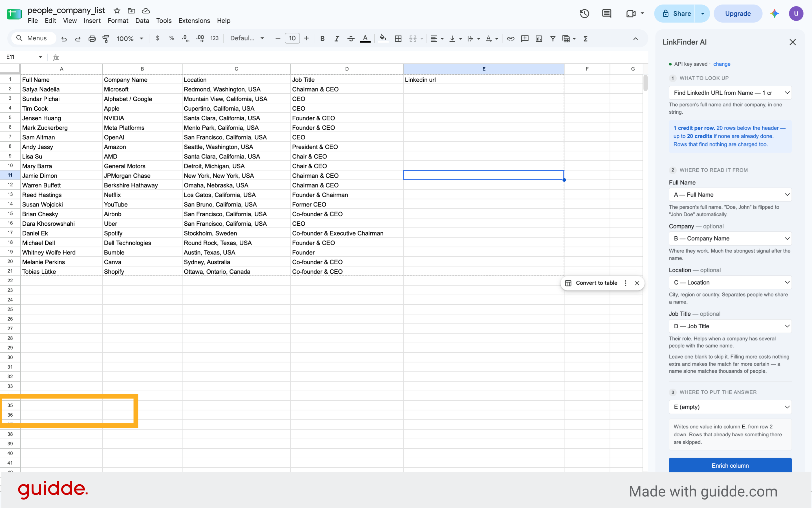Click the Upgrade button
This screenshot has height=508, width=812.
738,14
